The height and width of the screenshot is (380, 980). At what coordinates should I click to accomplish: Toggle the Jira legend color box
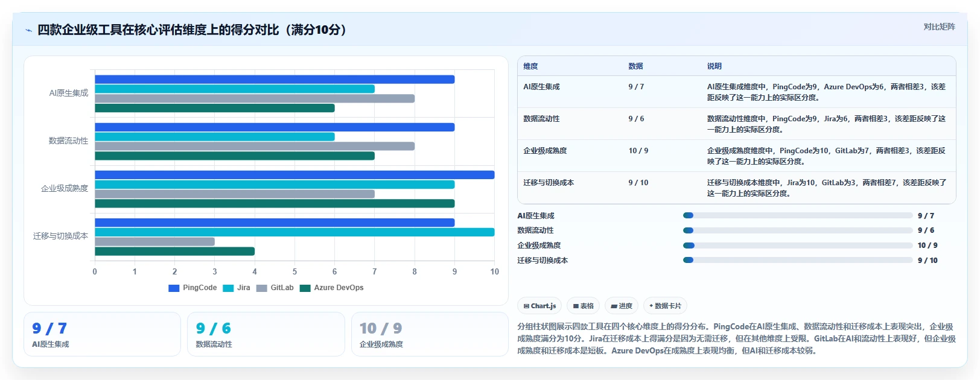tap(228, 288)
